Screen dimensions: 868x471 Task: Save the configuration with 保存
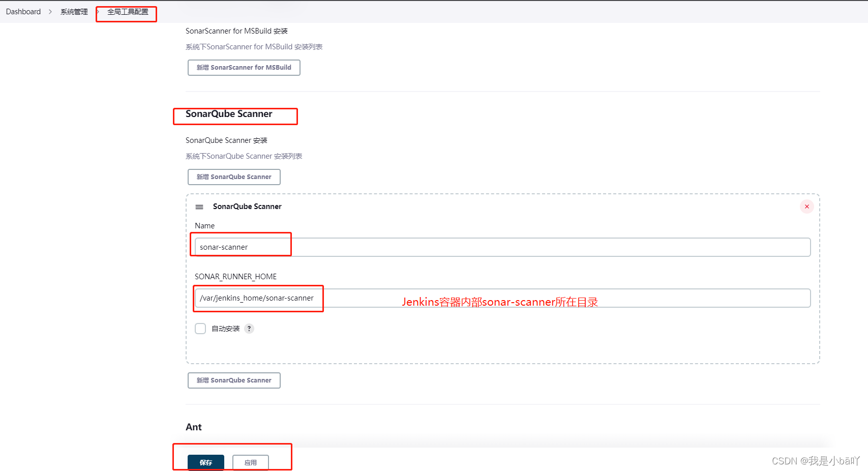coord(206,462)
